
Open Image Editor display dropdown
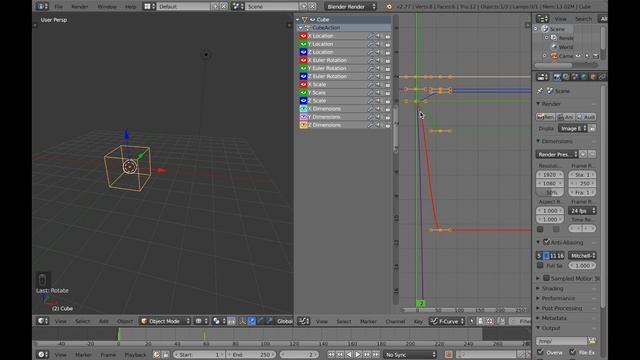(x=573, y=128)
